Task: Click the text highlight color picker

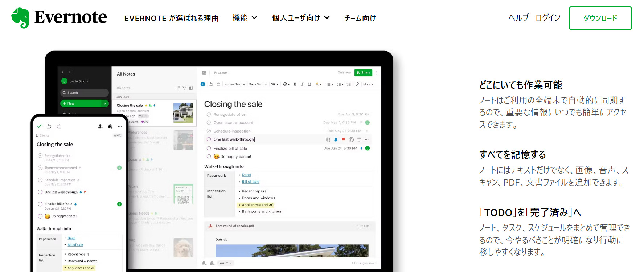Action: [318, 84]
